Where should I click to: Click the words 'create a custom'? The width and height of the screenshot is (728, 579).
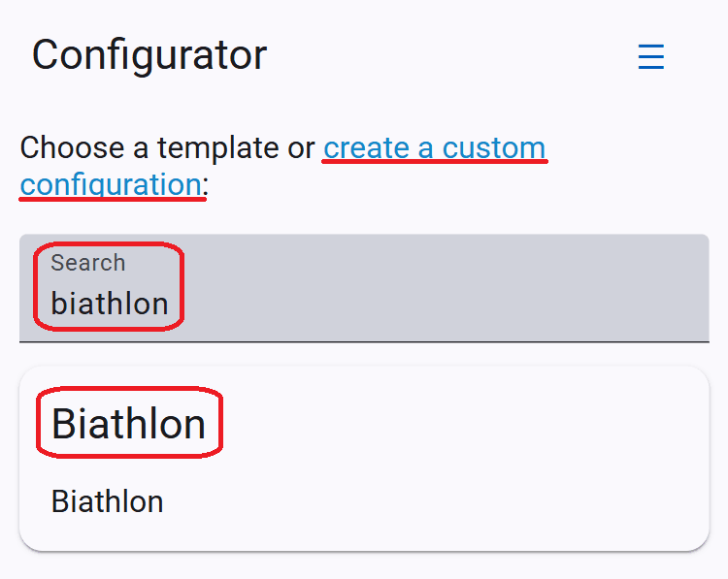pos(435,148)
